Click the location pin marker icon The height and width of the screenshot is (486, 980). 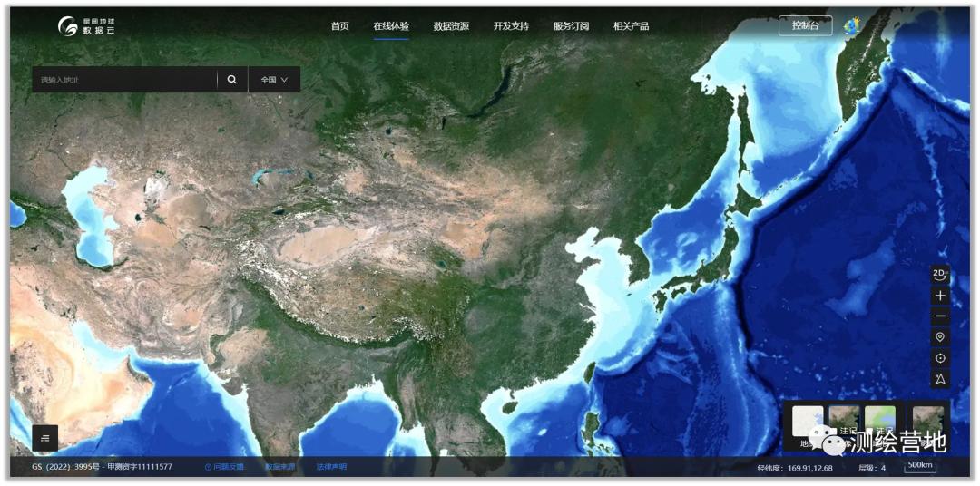940,336
